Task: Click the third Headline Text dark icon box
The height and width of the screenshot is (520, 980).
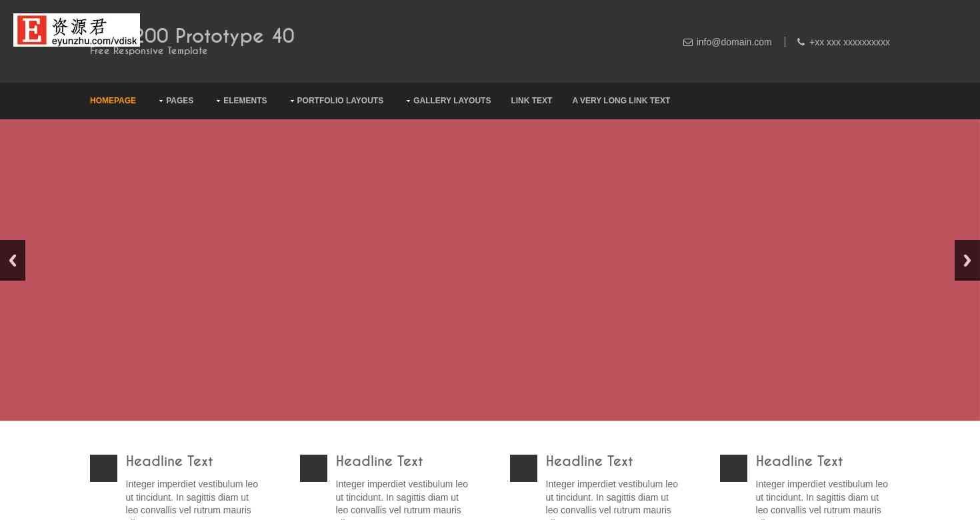Action: point(523,468)
